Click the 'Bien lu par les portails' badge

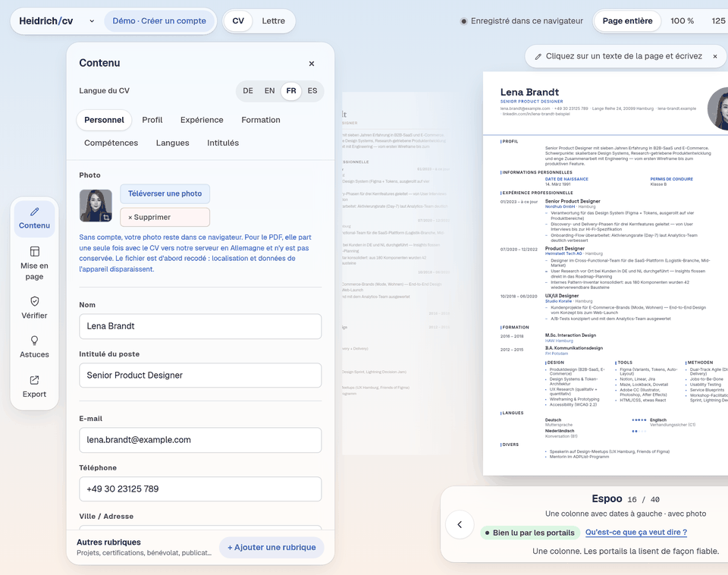[530, 533]
